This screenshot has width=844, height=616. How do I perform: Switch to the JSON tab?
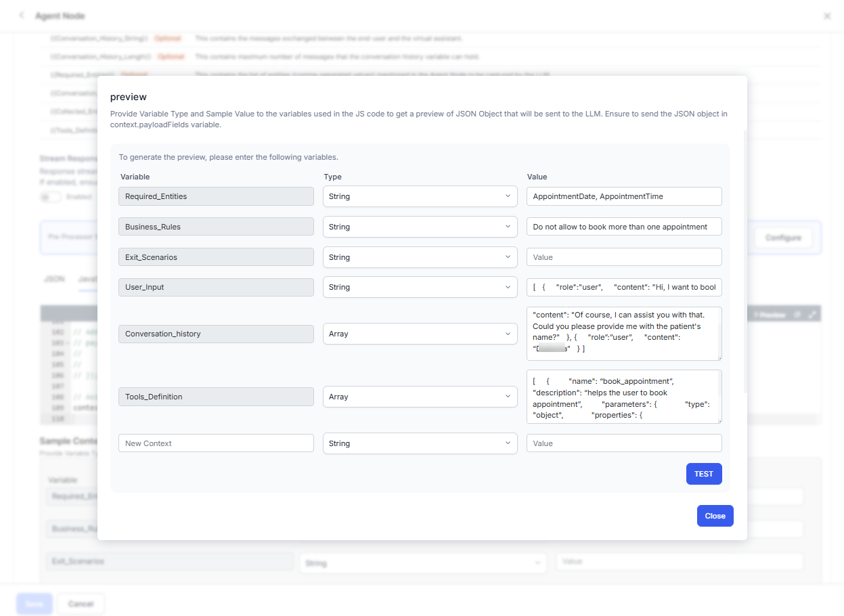(x=54, y=279)
